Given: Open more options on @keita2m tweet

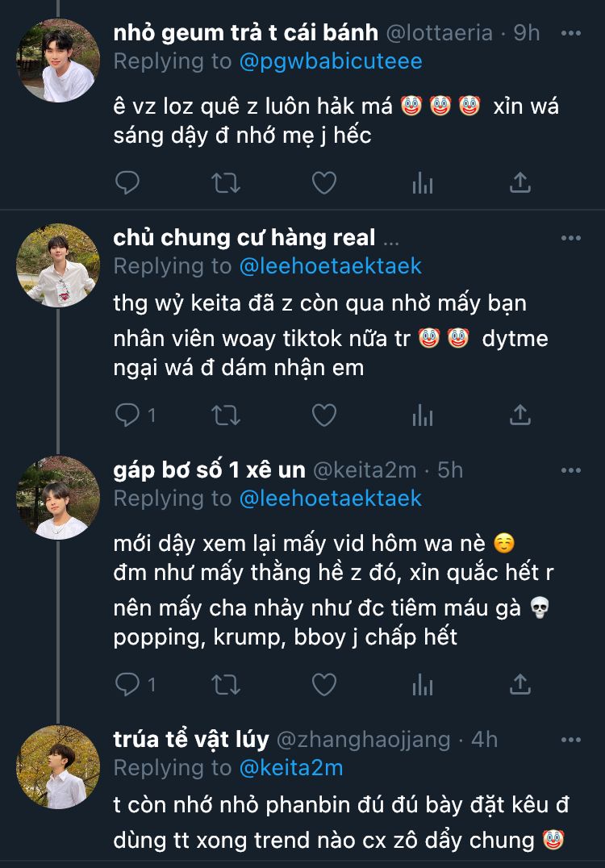Looking at the screenshot, I should coord(571,470).
